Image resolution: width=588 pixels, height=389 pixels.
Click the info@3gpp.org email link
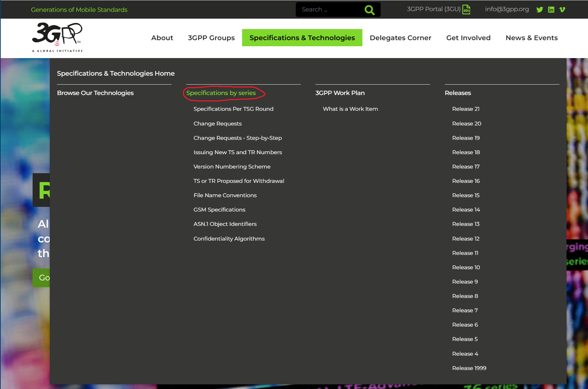tap(507, 9)
